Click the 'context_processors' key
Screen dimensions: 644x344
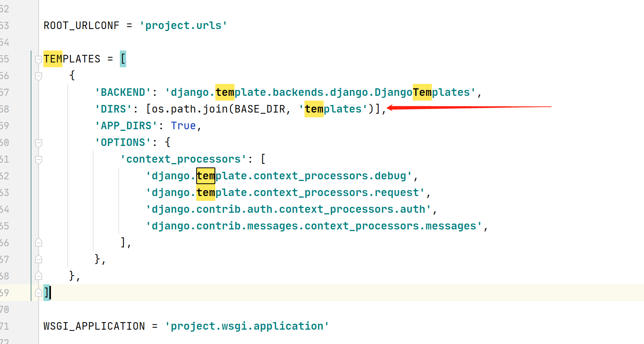[183, 159]
